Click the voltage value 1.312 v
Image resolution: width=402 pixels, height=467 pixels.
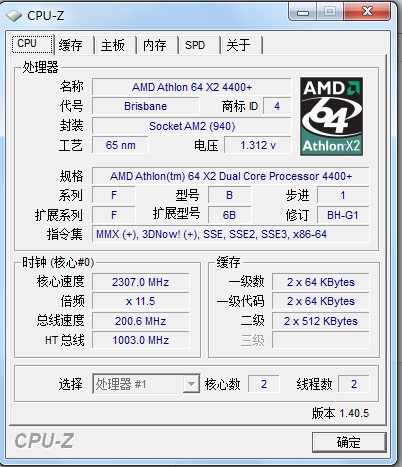pos(258,145)
